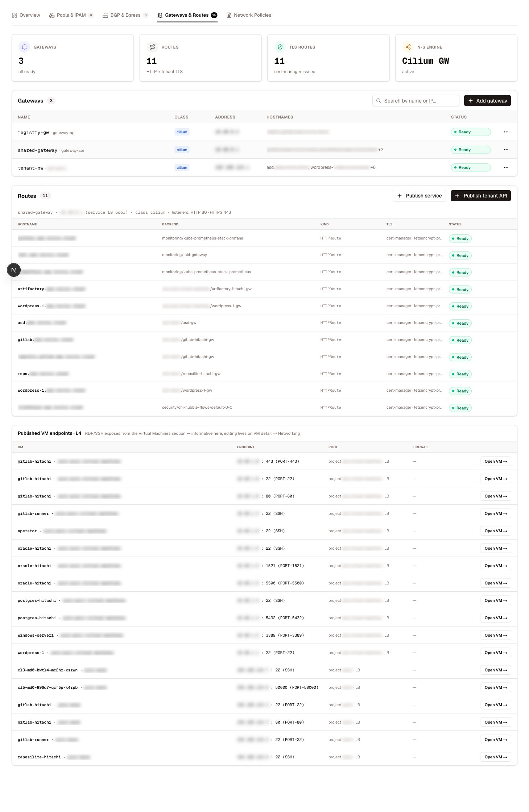Open VM for gitlab-runner 22 (SSH)
Viewport: 529px width, 812px height.
[496, 513]
